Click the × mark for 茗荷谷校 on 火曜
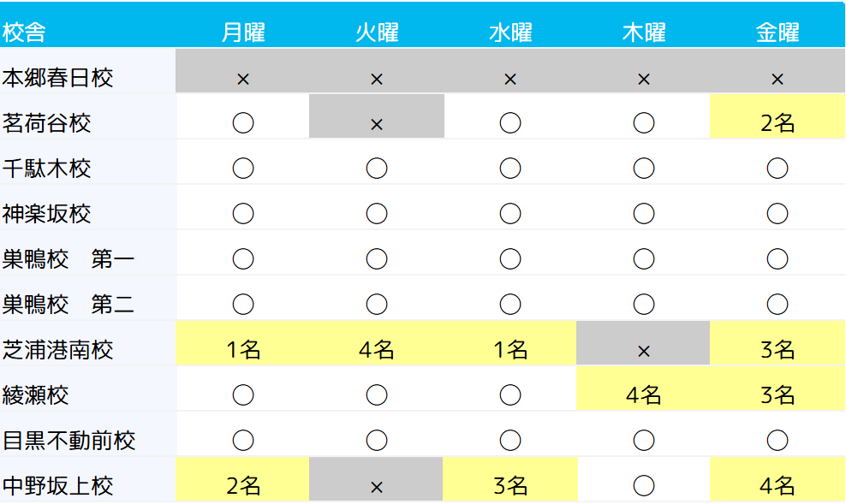Viewport: 846px width, 504px height. tap(377, 124)
